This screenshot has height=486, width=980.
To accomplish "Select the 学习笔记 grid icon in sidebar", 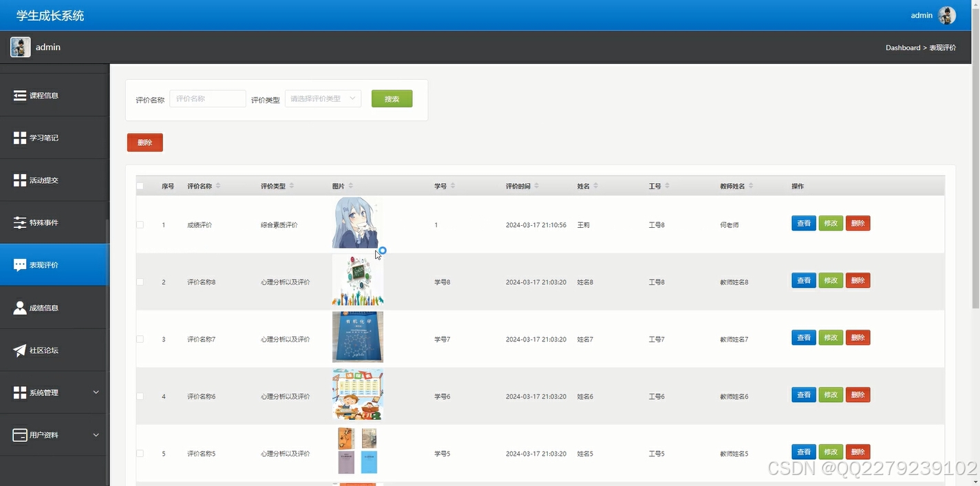I will pos(19,137).
